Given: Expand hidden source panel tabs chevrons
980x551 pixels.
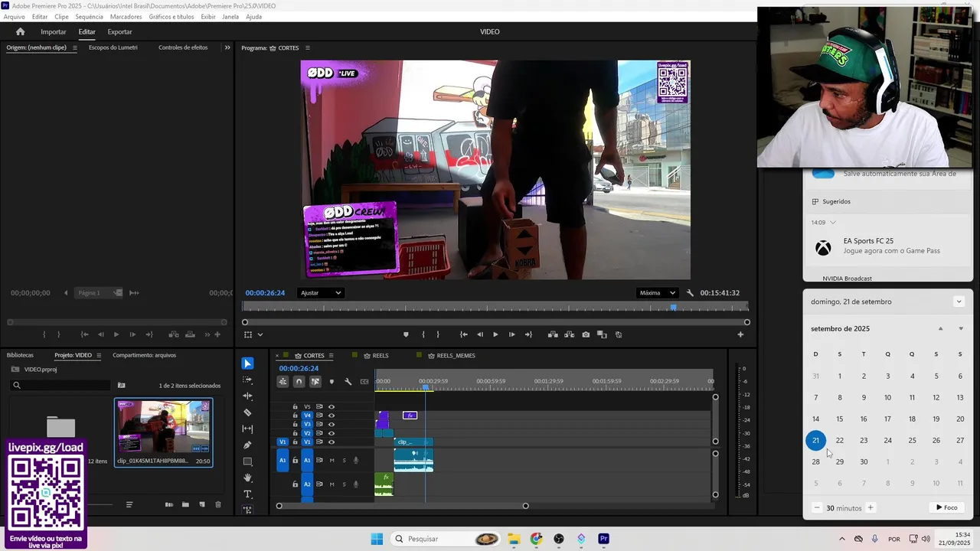Looking at the screenshot, I should pos(227,47).
